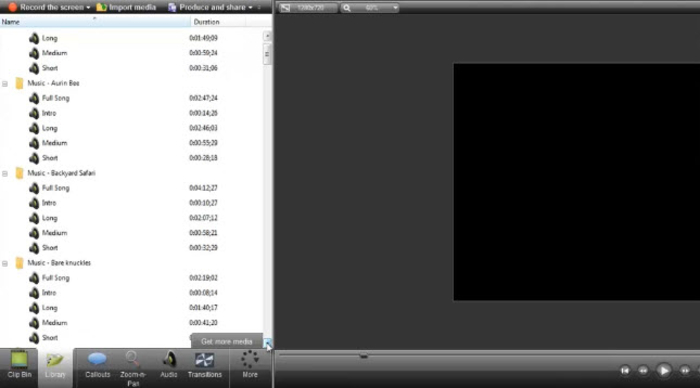Switch to the Library tab
The height and width of the screenshot is (388, 700).
click(55, 366)
